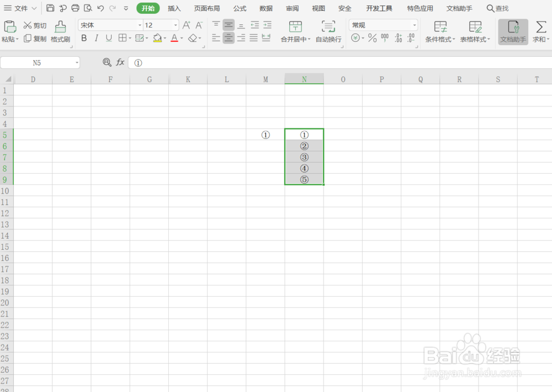Click the formula bar input field
The width and height of the screenshot is (552, 392).
point(339,63)
